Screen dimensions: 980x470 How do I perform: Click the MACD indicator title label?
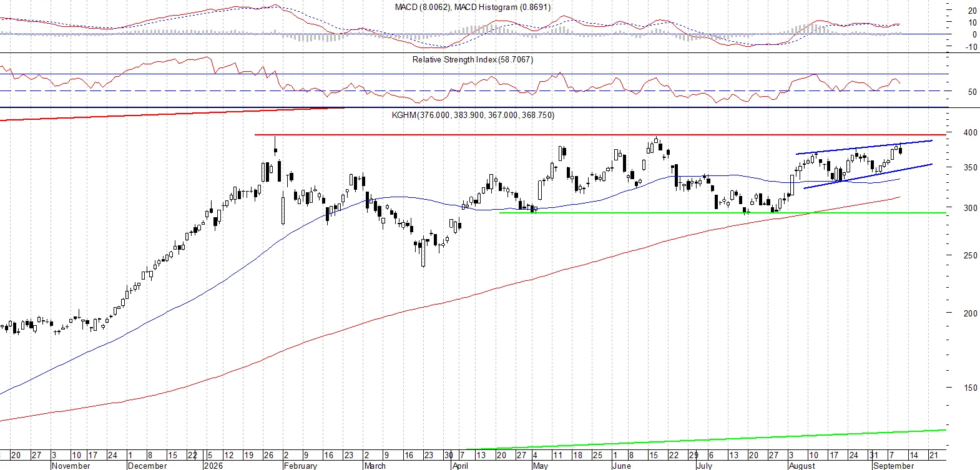click(473, 7)
